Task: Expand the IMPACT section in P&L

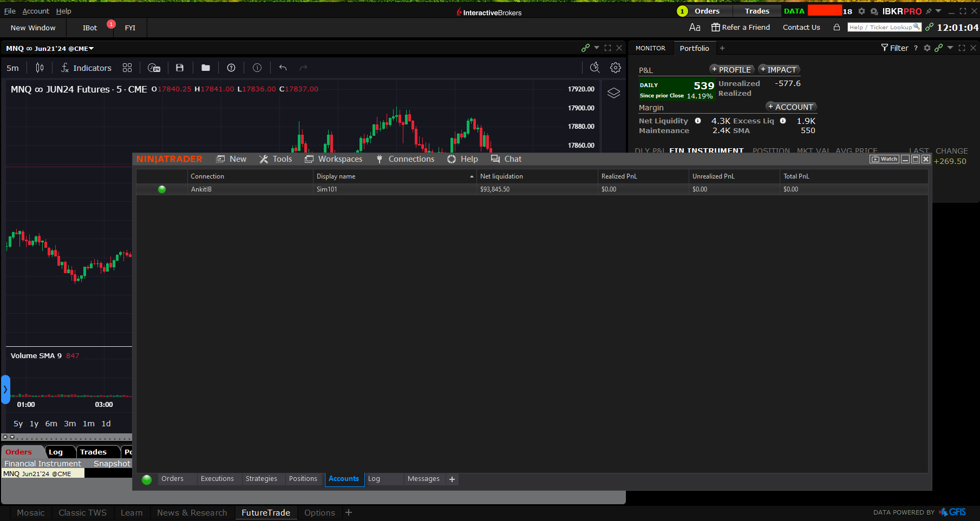Action: pos(779,70)
